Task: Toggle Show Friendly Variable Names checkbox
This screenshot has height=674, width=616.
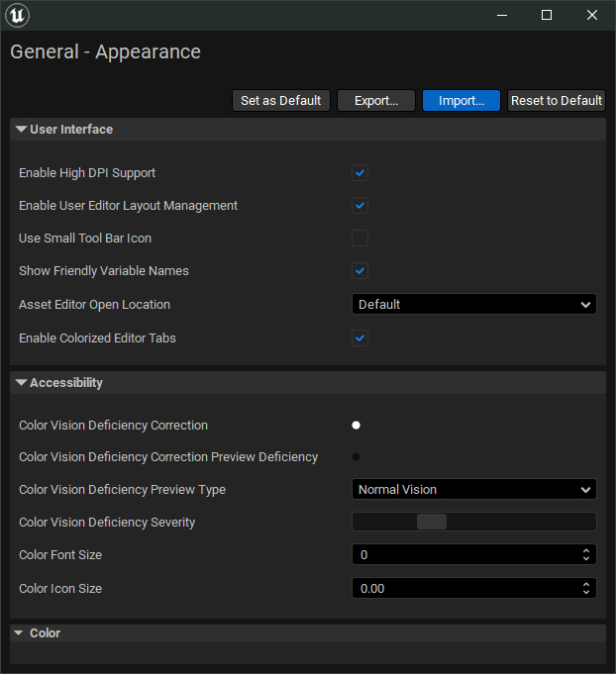Action: 359,271
